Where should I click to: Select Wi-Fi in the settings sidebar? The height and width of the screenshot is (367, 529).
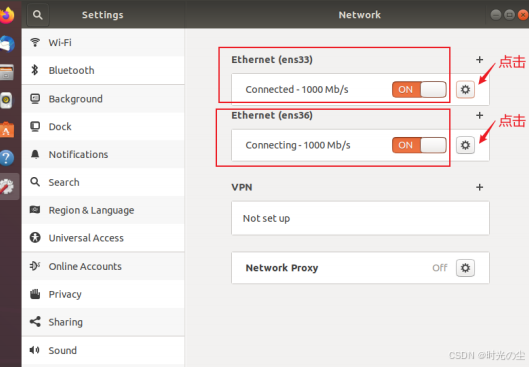[103, 43]
